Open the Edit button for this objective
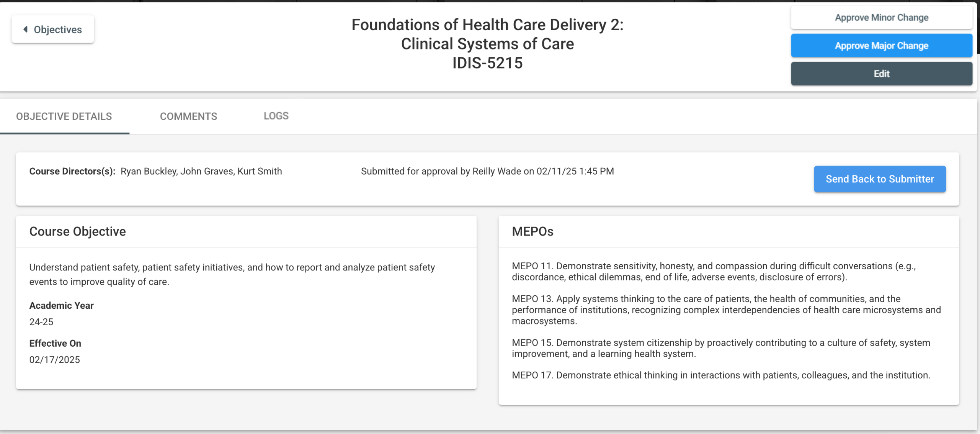The height and width of the screenshot is (434, 980). point(881,74)
